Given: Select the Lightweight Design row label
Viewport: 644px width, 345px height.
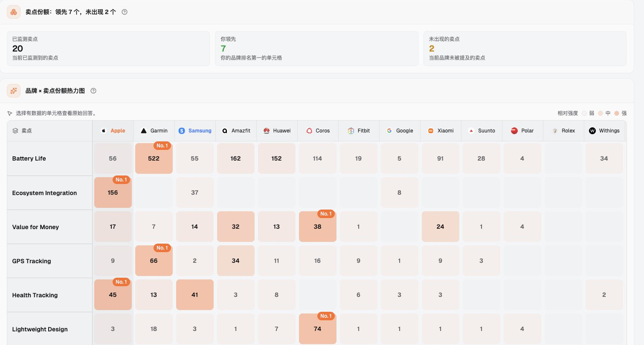Looking at the screenshot, I should [40, 329].
